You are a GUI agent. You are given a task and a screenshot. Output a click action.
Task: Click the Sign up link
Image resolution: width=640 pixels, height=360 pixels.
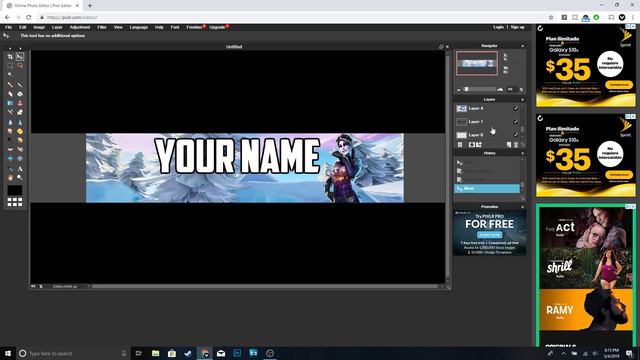518,27
